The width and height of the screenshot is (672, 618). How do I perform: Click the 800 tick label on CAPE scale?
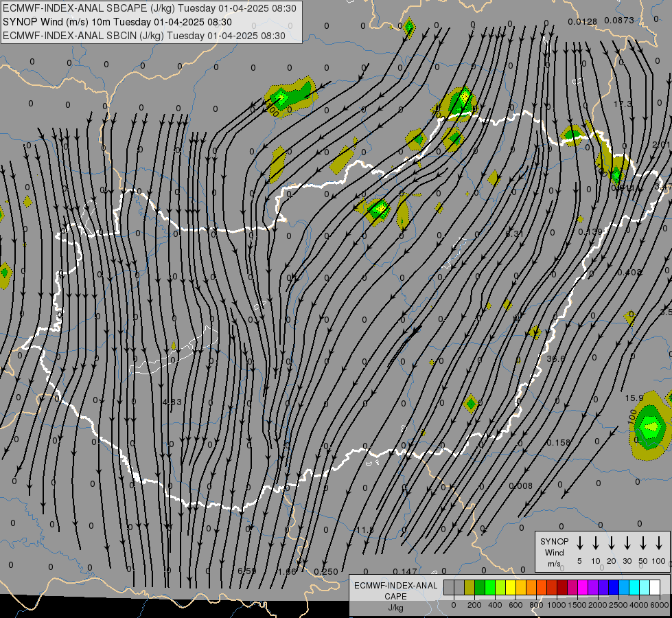(x=536, y=605)
